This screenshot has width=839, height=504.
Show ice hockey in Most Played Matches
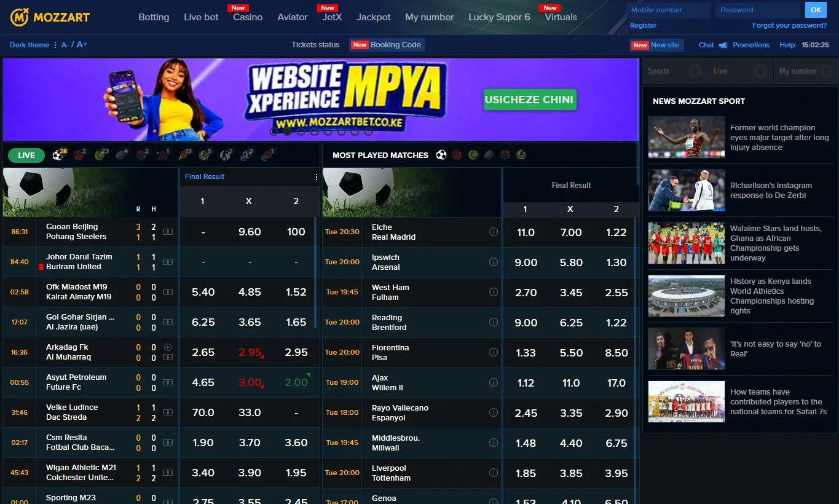point(489,155)
